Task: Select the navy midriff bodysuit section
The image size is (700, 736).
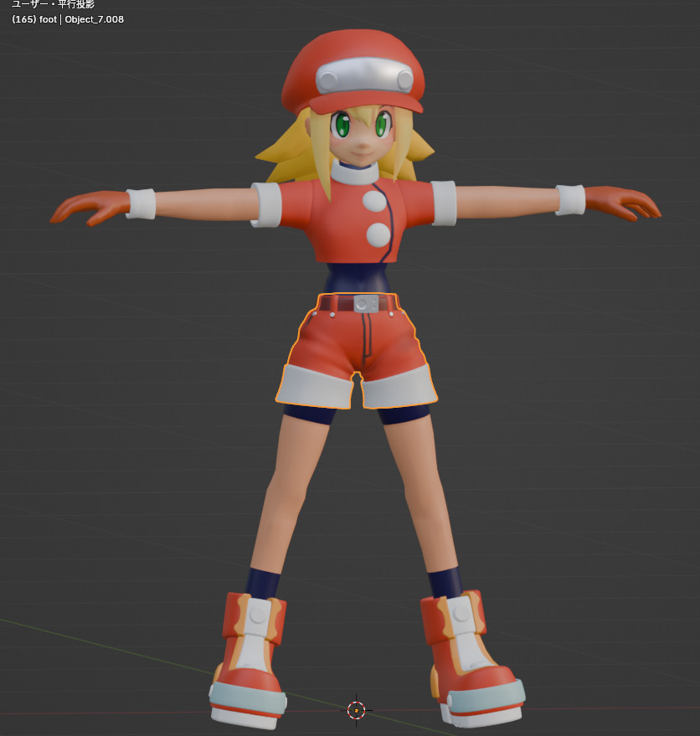Action: tap(357, 278)
